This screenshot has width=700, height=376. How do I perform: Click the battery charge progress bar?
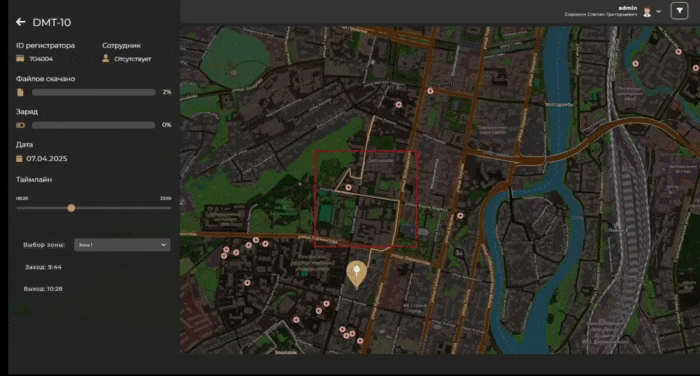94,125
